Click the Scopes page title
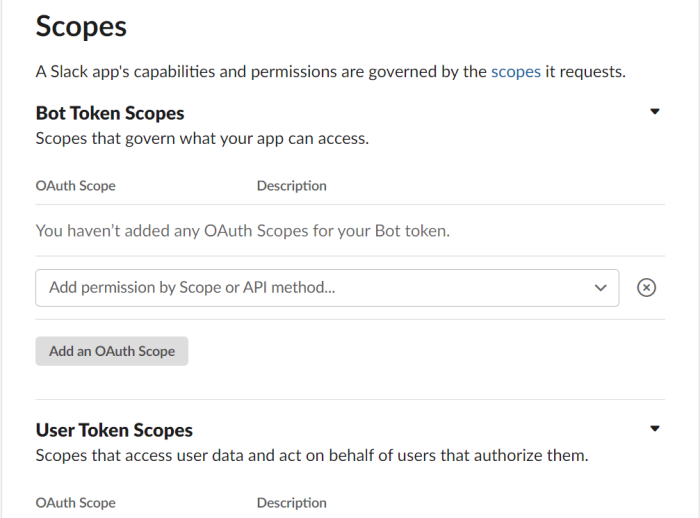This screenshot has height=518, width=700. point(81,26)
